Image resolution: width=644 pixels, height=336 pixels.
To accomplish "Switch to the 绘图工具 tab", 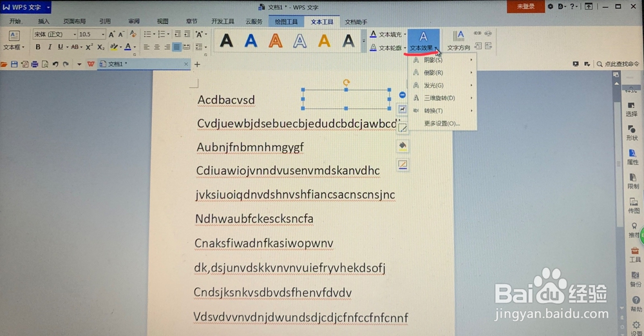I will click(x=287, y=22).
